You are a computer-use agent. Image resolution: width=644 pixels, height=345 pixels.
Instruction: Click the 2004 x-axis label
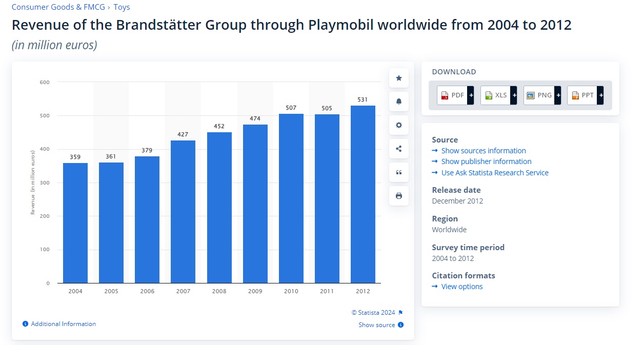pos(75,291)
